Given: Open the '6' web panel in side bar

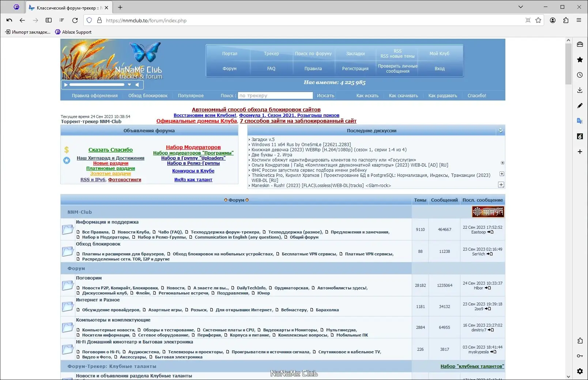Looking at the screenshot, I should [580, 136].
